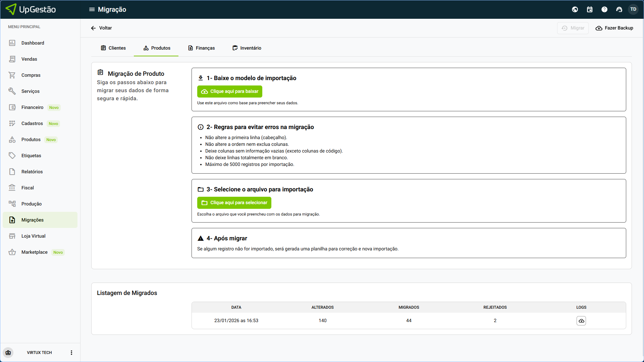Open Marketplace in the sidebar

click(34, 252)
